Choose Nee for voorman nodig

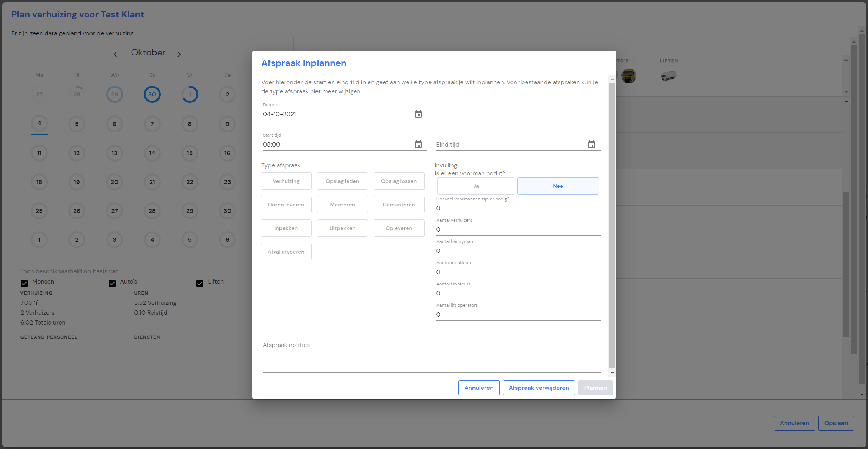[x=558, y=186]
